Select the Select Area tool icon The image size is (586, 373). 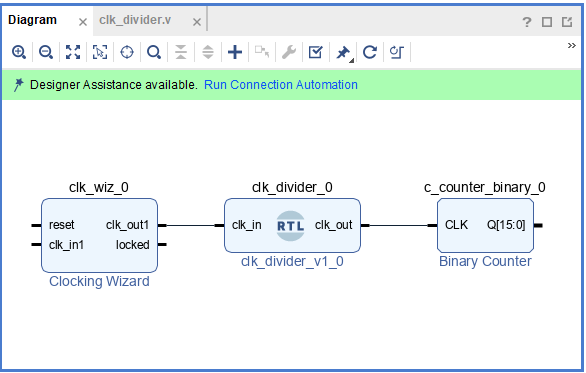pos(100,52)
